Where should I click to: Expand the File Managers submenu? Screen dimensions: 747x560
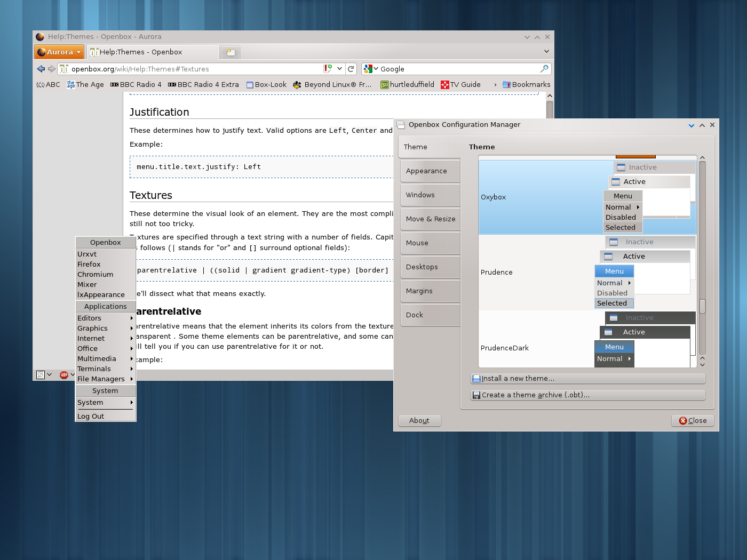106,379
